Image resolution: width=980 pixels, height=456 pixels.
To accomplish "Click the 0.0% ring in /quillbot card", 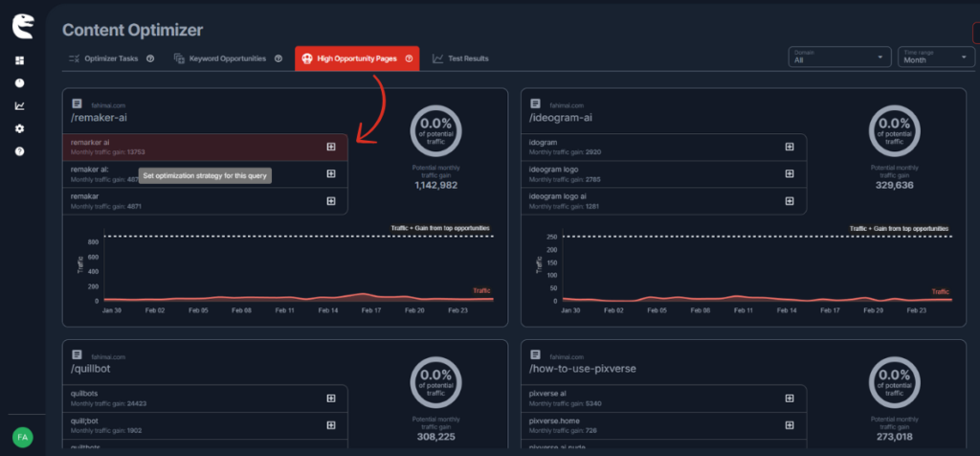I will tap(435, 381).
